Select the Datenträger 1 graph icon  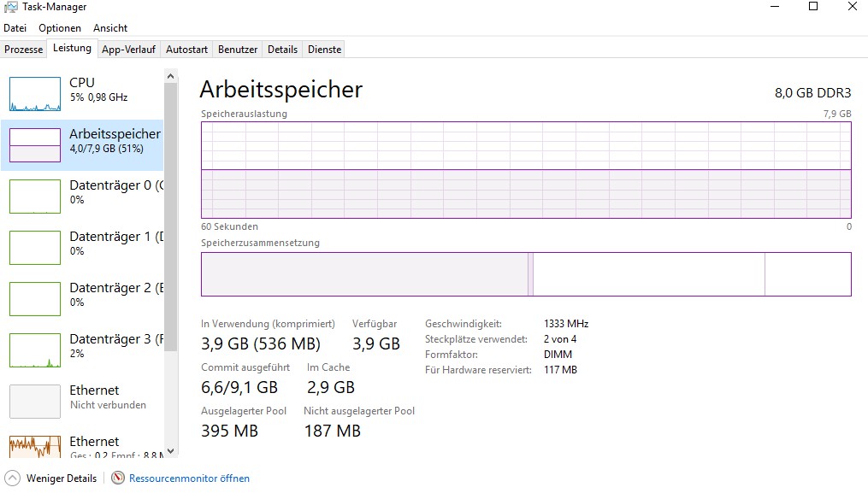point(35,248)
